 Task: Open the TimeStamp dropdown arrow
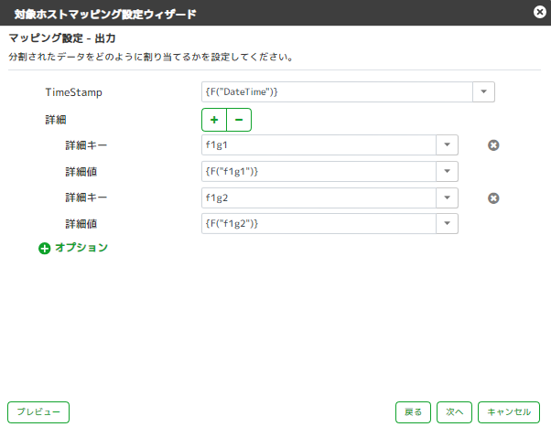click(x=484, y=92)
